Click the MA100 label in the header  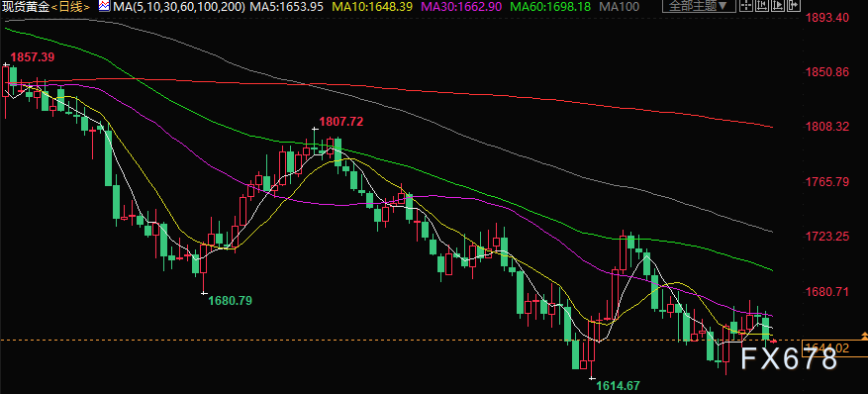(619, 7)
